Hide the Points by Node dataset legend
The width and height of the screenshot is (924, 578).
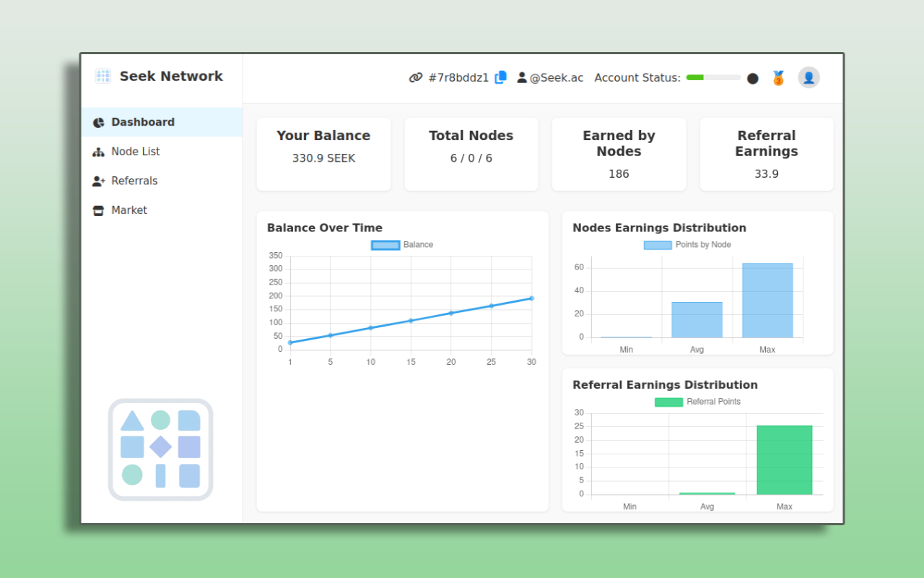[658, 245]
